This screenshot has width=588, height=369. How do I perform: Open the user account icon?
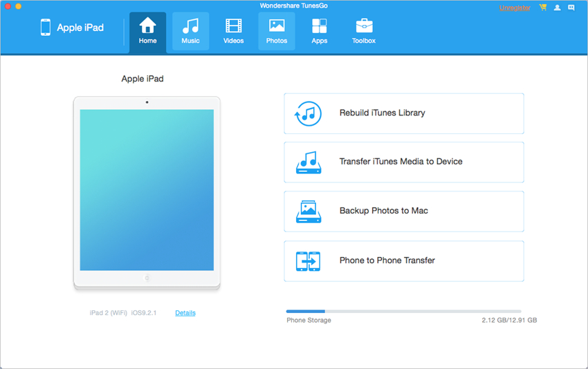pos(558,8)
